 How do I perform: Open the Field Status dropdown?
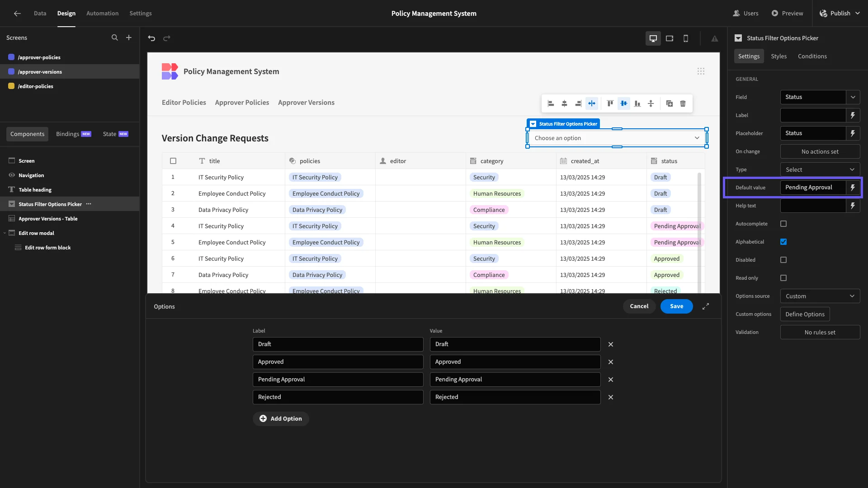point(820,97)
